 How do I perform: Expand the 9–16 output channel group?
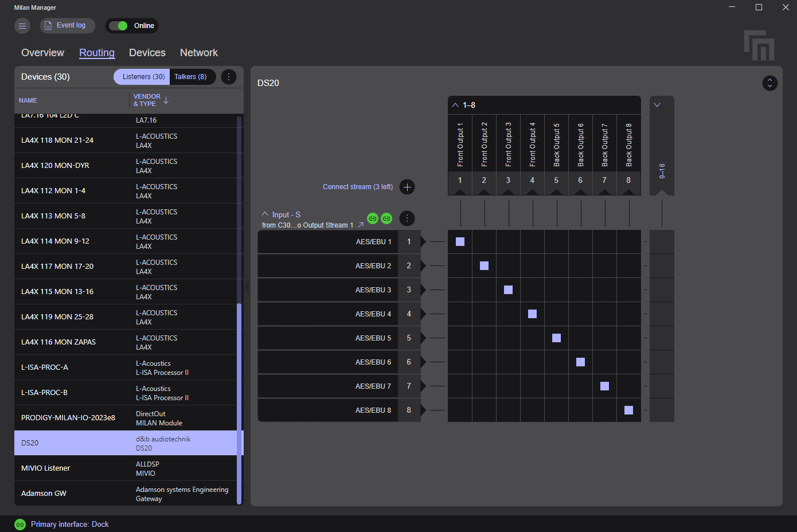(x=657, y=105)
